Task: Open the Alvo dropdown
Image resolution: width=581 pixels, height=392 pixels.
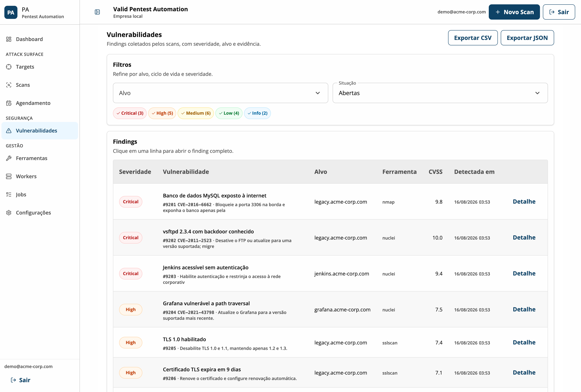Action: (x=220, y=93)
